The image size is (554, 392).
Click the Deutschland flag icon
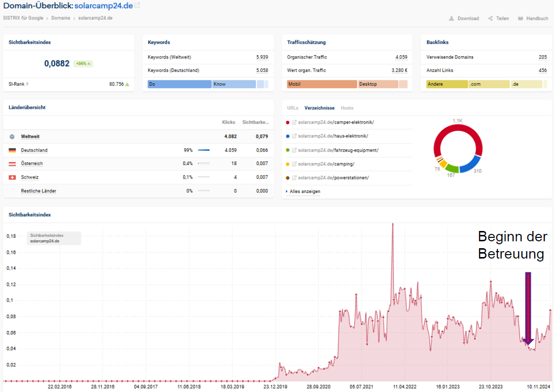tap(12, 150)
